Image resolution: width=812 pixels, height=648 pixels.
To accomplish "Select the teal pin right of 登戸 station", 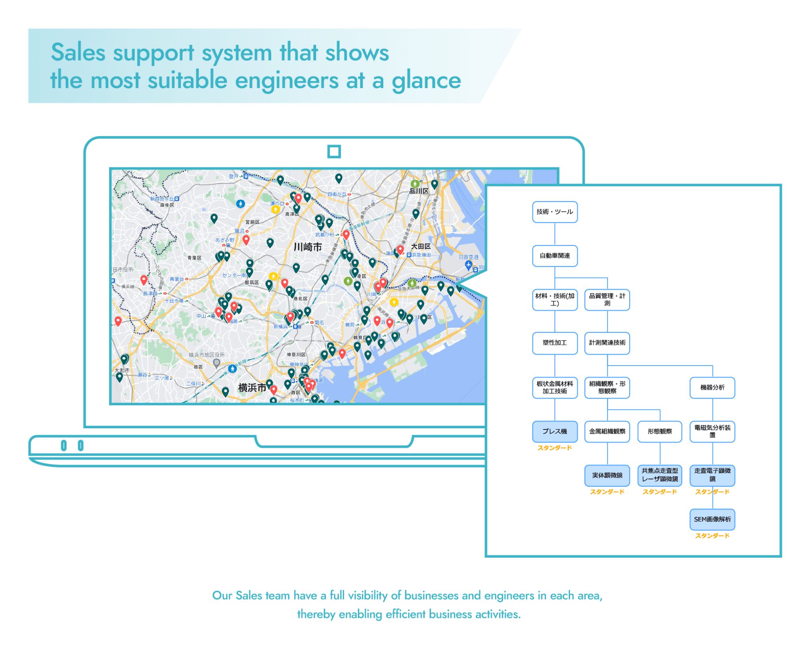I will (280, 180).
